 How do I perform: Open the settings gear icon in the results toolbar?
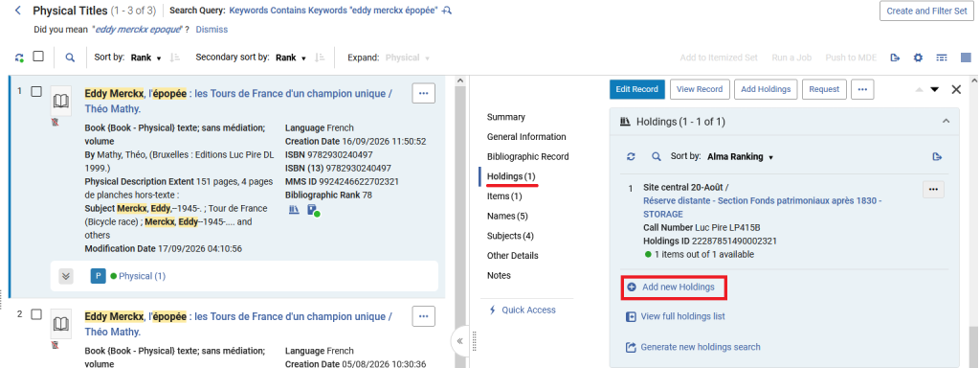pos(918,57)
